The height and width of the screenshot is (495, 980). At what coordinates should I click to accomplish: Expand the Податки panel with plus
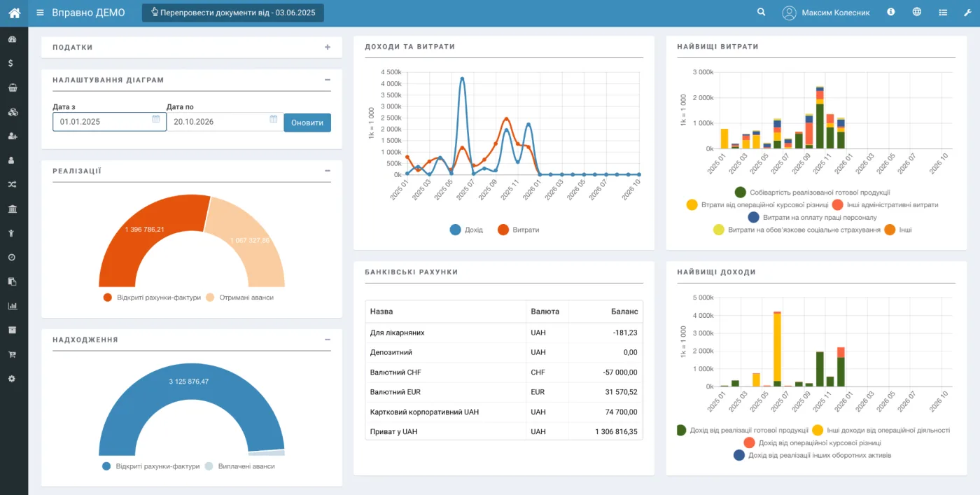[328, 47]
